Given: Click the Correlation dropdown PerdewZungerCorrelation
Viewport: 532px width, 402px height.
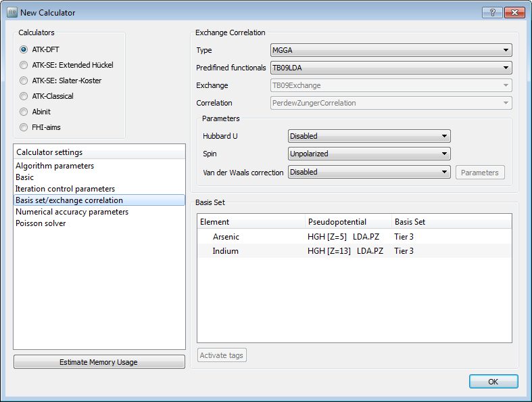Looking at the screenshot, I should (391, 103).
